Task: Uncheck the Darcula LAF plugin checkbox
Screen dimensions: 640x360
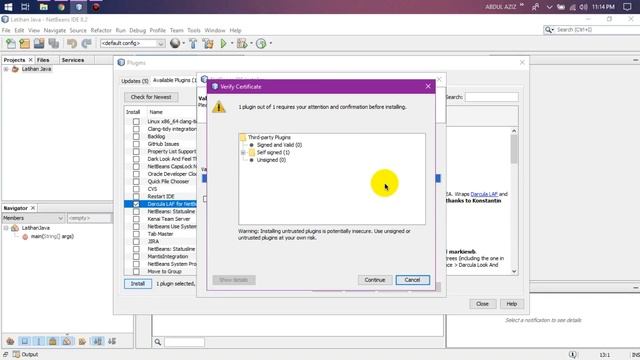Action: [x=136, y=204]
